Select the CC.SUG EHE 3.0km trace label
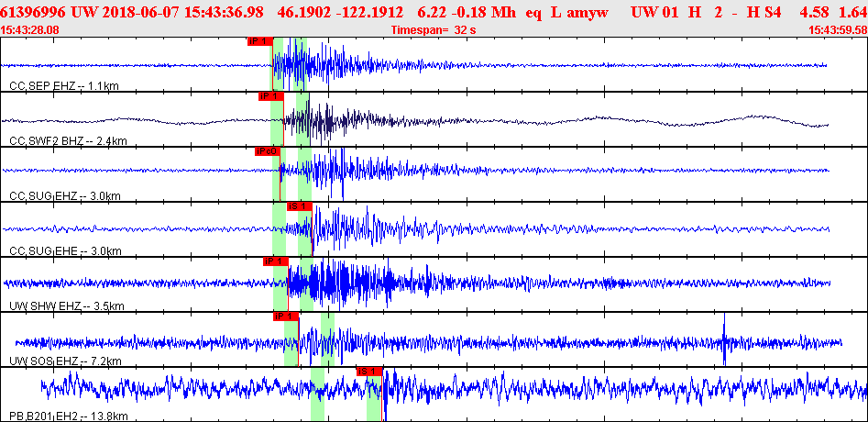The height and width of the screenshot is (422, 868). 65,251
